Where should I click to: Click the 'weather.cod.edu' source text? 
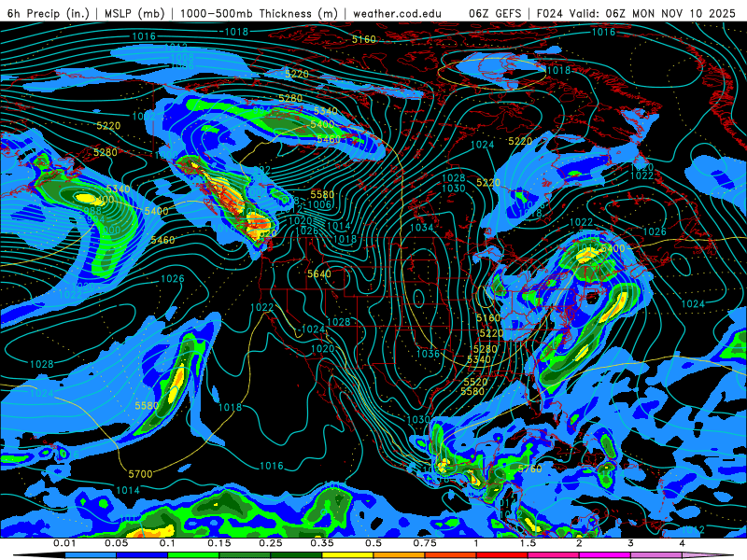(397, 13)
